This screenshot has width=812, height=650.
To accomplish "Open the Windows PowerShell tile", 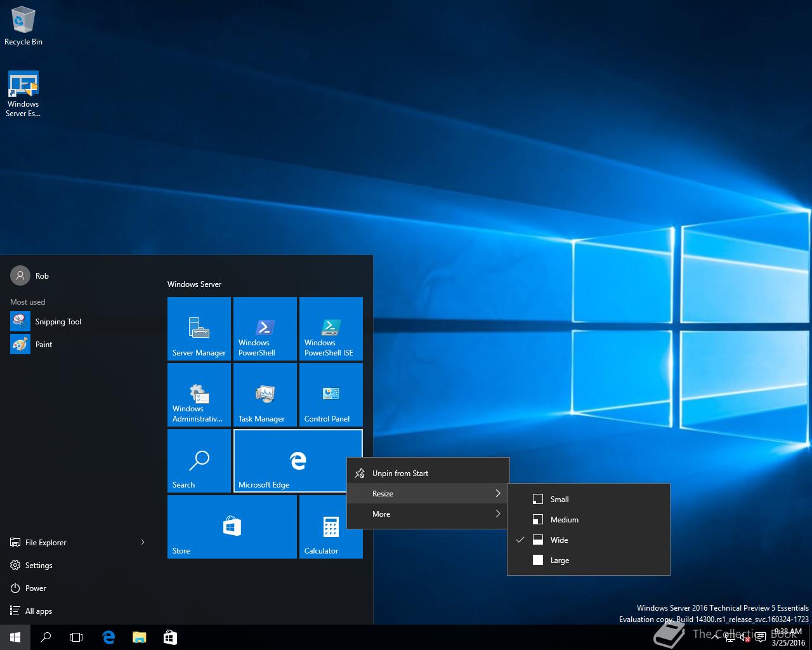I will (265, 329).
